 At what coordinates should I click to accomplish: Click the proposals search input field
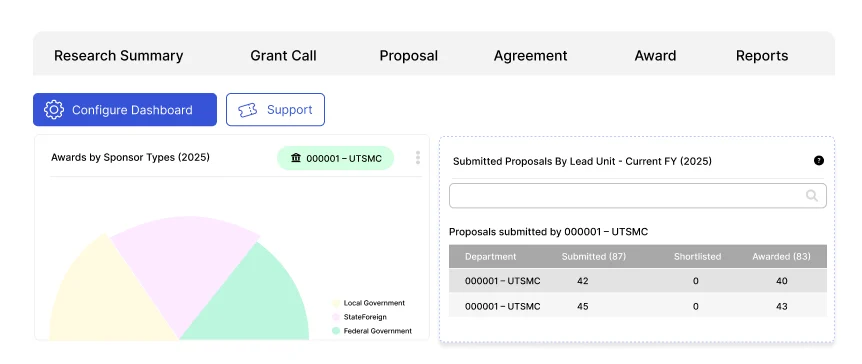pyautogui.click(x=638, y=196)
